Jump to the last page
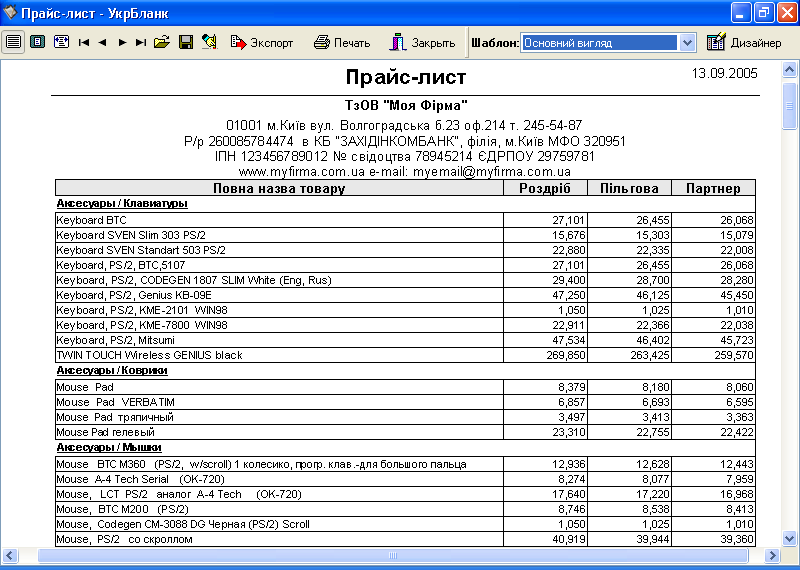 pyautogui.click(x=141, y=42)
